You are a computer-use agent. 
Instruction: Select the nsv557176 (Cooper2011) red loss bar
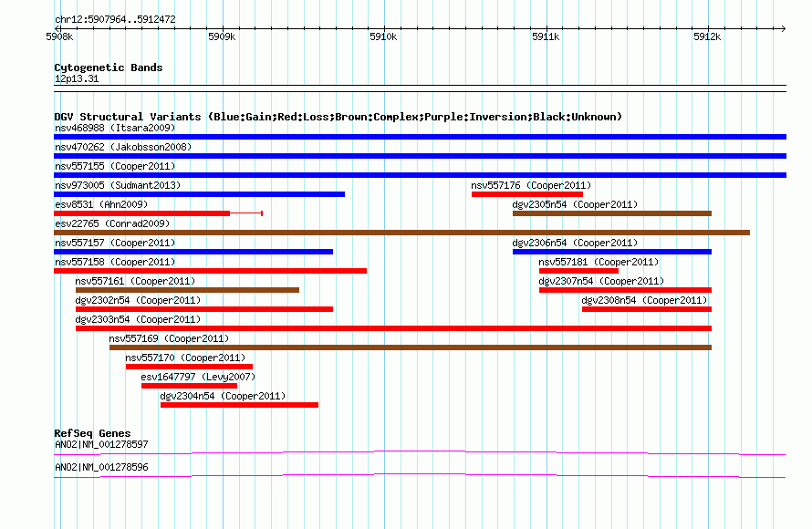[x=527, y=194]
